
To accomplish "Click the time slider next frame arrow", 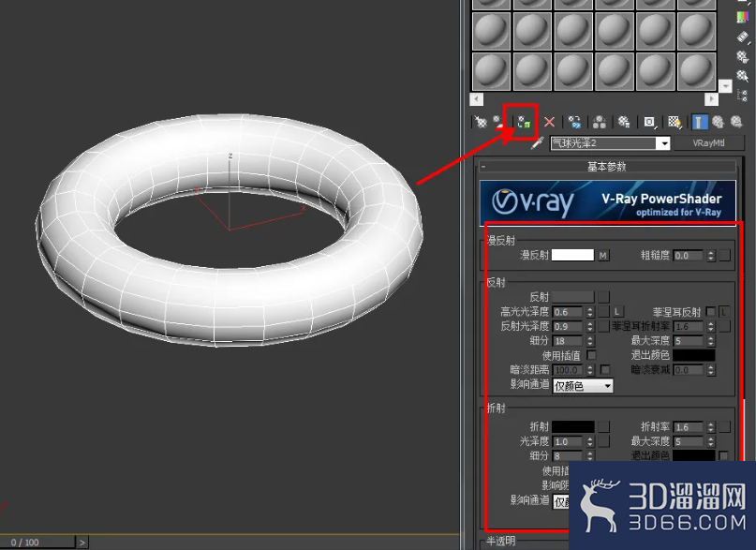I will 82,543.
